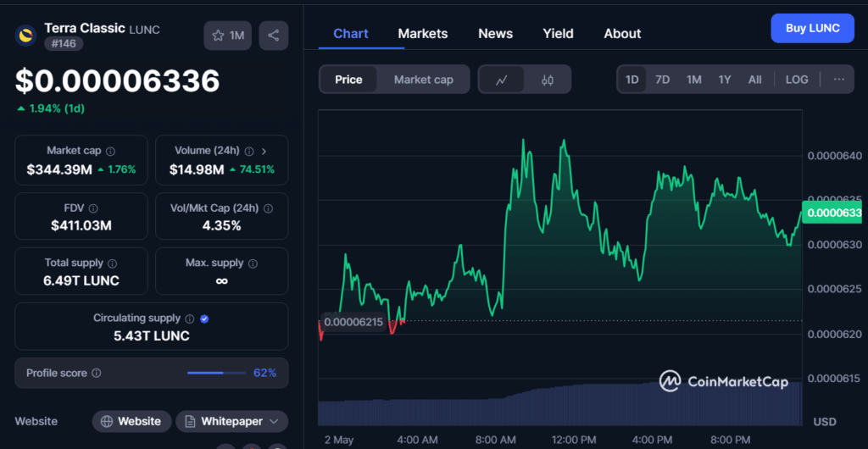
Task: Click the Buy LUNC button
Action: [813, 28]
